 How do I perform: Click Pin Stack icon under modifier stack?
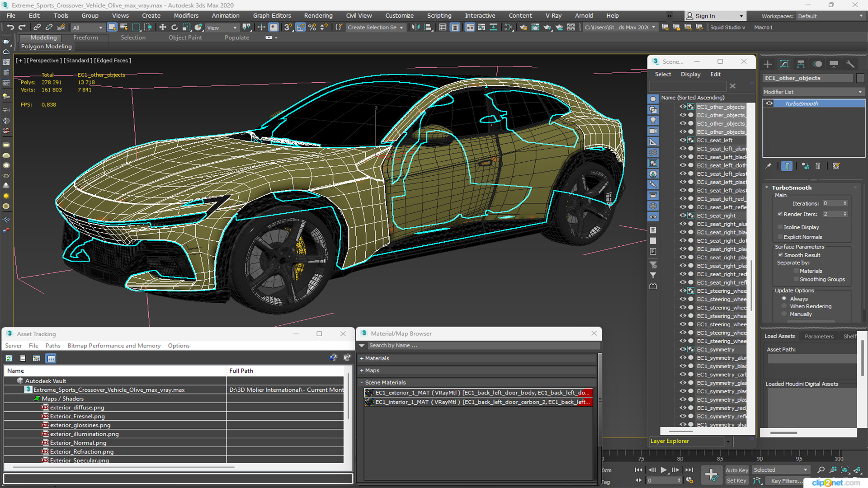click(x=769, y=166)
